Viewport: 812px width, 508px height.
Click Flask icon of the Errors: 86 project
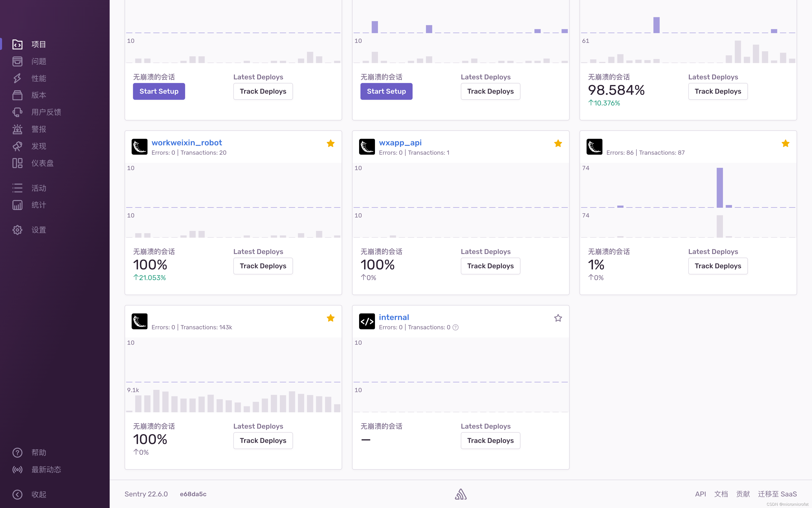tap(594, 147)
